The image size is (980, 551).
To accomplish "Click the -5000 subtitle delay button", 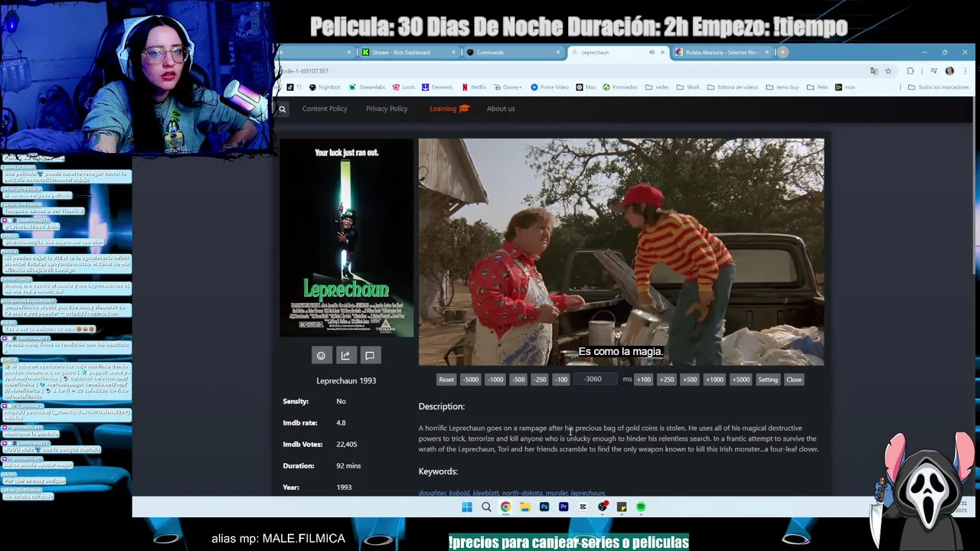I will tap(471, 380).
